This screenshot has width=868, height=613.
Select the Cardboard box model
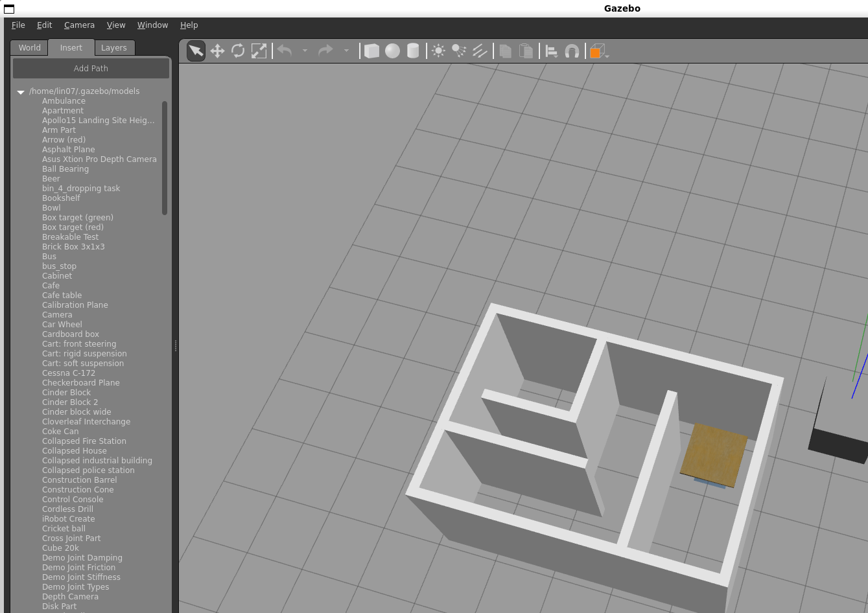[71, 334]
